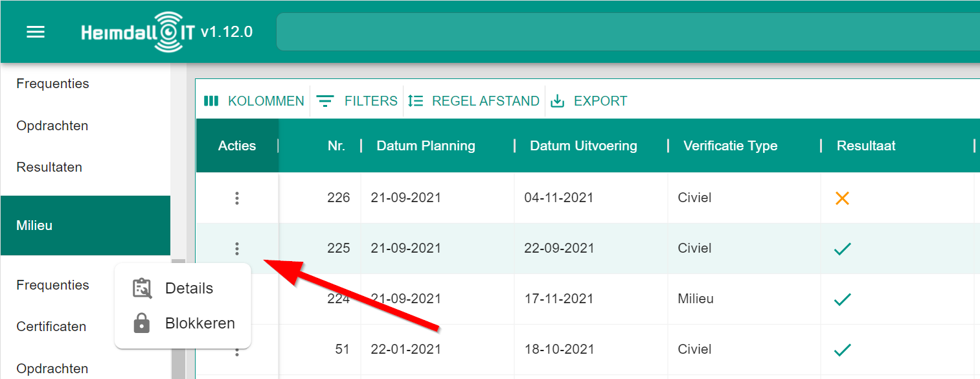The height and width of the screenshot is (379, 980).
Task: Open the Filters panel
Action: [357, 101]
